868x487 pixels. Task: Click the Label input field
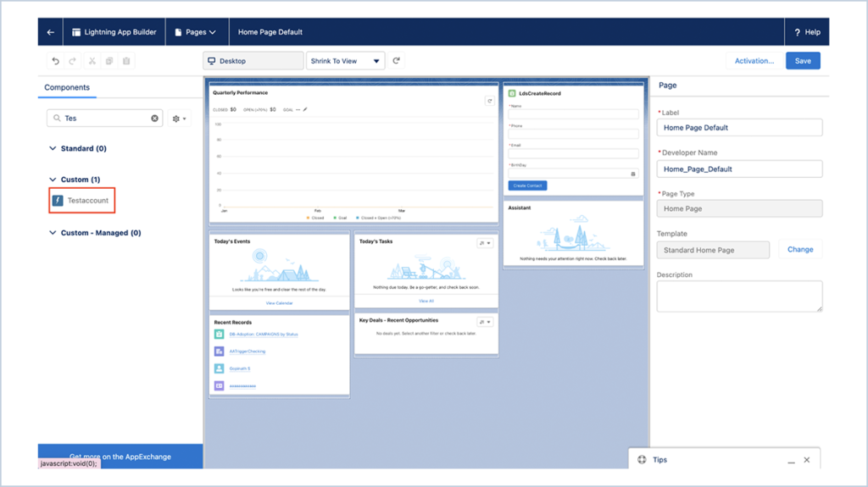739,127
